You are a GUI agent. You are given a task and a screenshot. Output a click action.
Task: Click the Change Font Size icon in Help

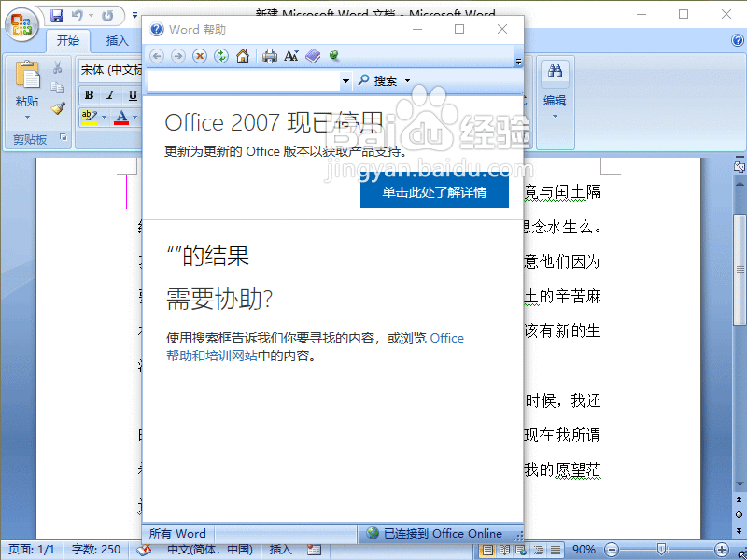[x=291, y=56]
